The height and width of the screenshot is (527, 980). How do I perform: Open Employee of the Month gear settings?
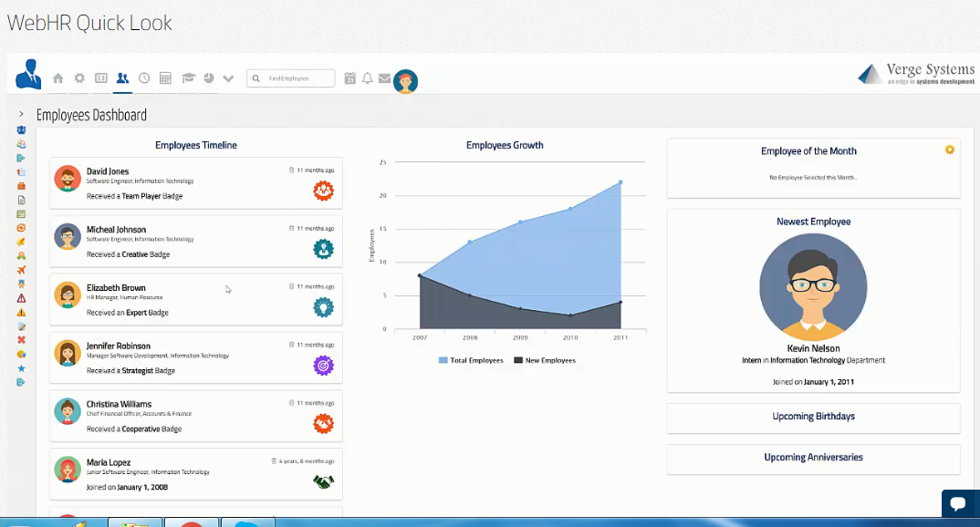coord(949,150)
